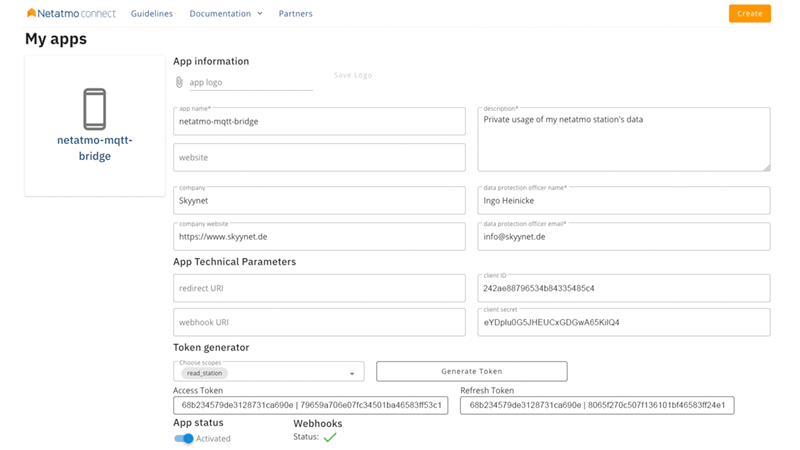Focus the app name input field
Viewport: 800px width, 450px height.
click(x=319, y=122)
